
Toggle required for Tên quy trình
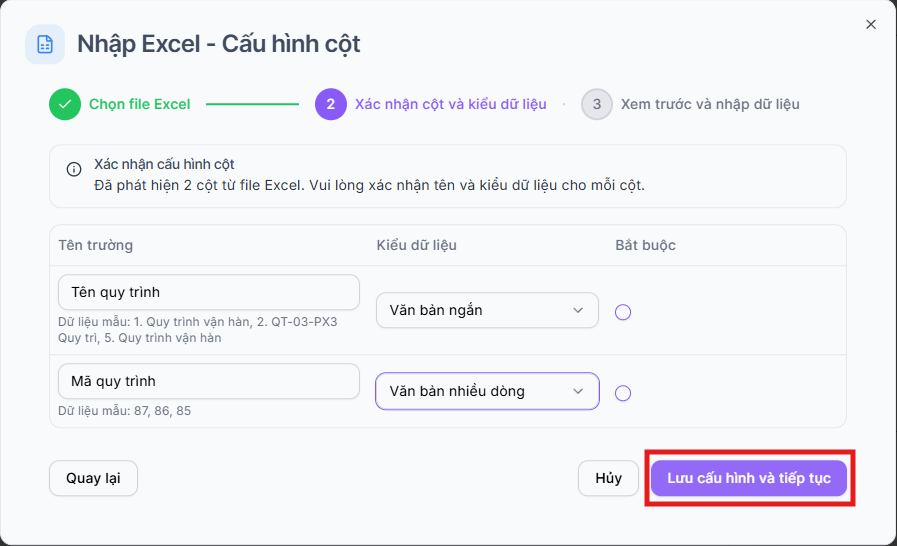[x=623, y=312]
